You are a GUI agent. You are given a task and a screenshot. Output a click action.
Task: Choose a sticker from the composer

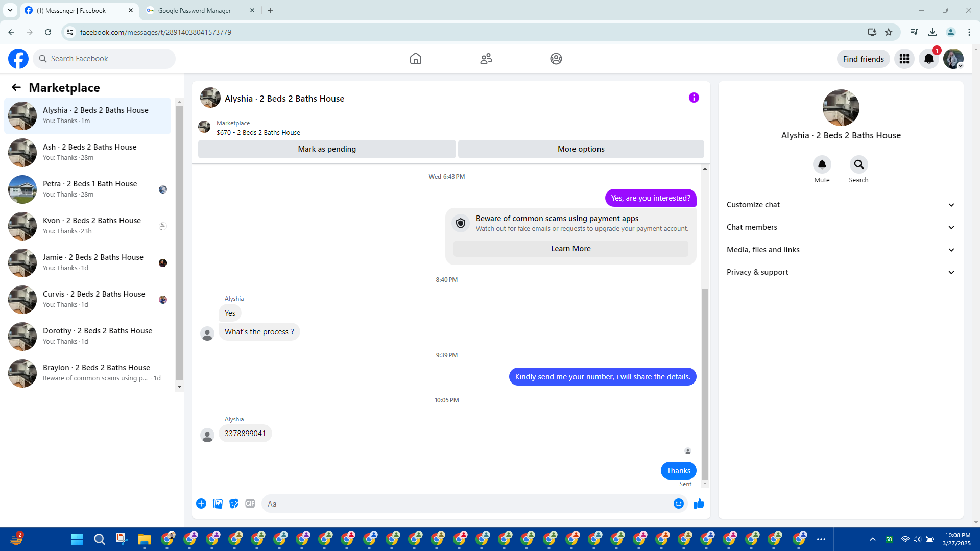234,504
